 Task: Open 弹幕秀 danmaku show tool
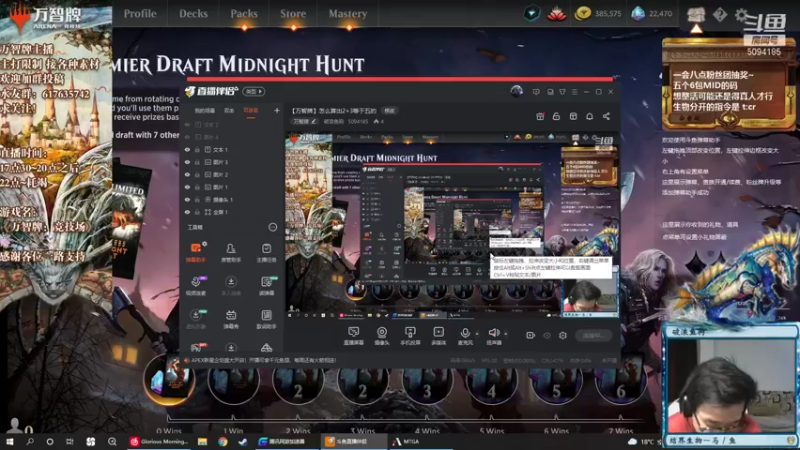(231, 319)
